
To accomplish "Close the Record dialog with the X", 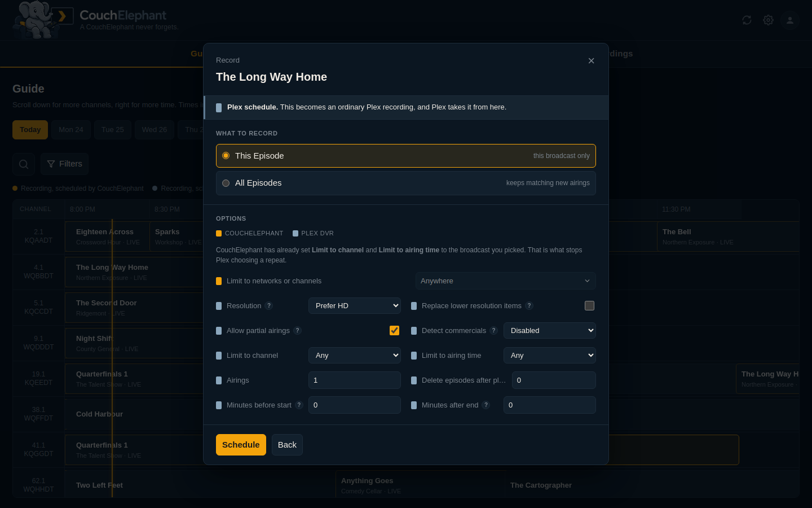I will (591, 61).
